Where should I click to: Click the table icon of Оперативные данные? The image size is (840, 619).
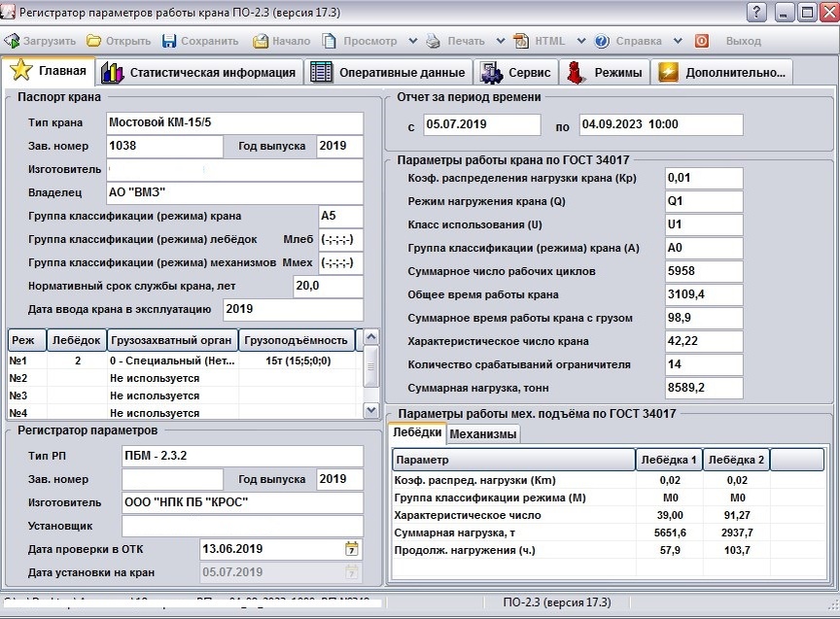pyautogui.click(x=322, y=72)
